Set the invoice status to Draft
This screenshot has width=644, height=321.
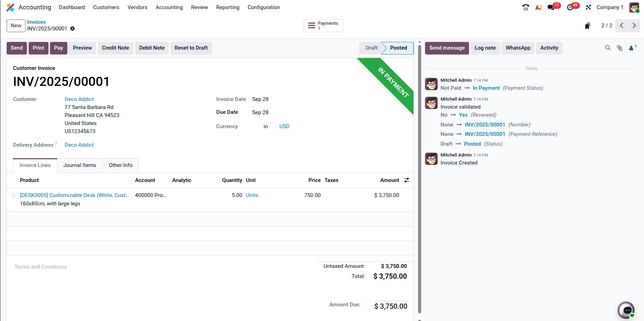click(371, 48)
